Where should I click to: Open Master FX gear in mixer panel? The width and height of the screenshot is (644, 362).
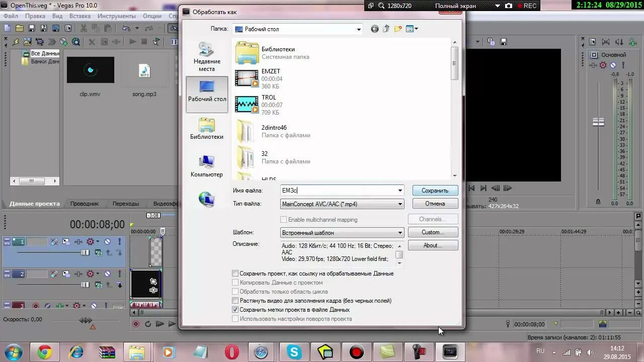[x=603, y=65]
